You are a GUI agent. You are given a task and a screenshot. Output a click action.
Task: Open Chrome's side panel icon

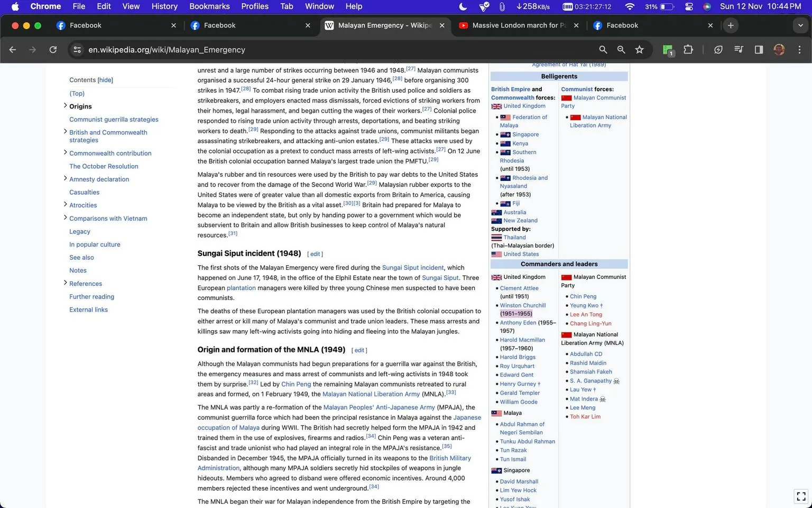coord(758,49)
